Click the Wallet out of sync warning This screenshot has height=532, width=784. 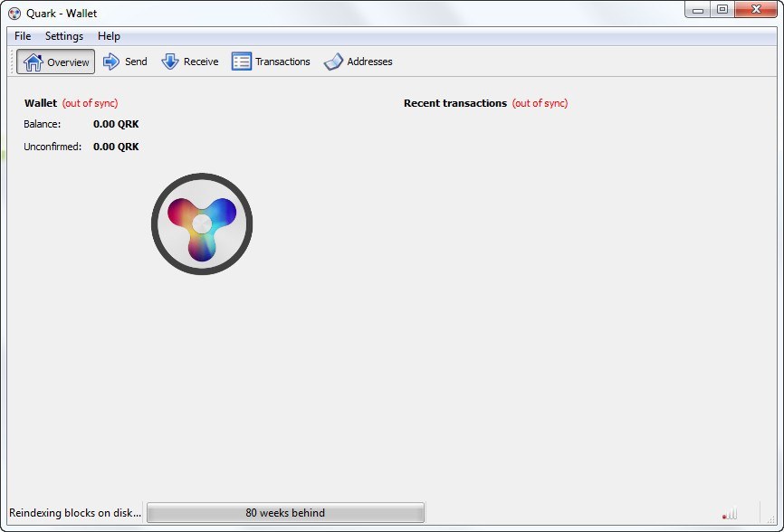tap(90, 103)
